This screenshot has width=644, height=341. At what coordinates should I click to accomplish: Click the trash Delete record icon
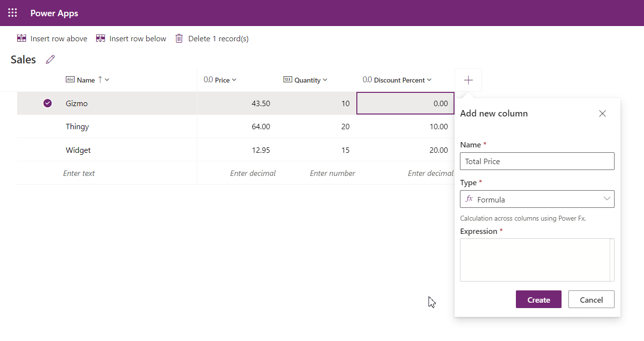179,38
